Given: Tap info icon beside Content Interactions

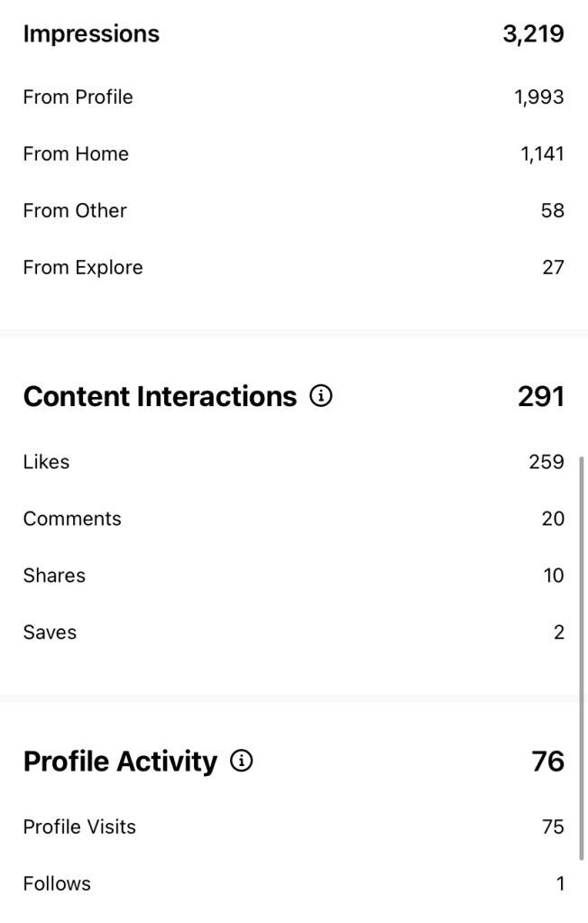Looking at the screenshot, I should [320, 396].
